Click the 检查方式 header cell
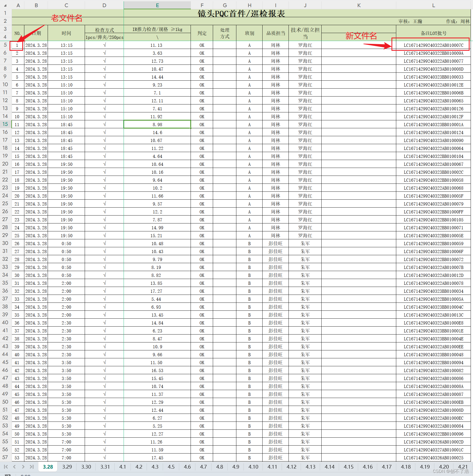The image size is (473, 476). coord(104,30)
